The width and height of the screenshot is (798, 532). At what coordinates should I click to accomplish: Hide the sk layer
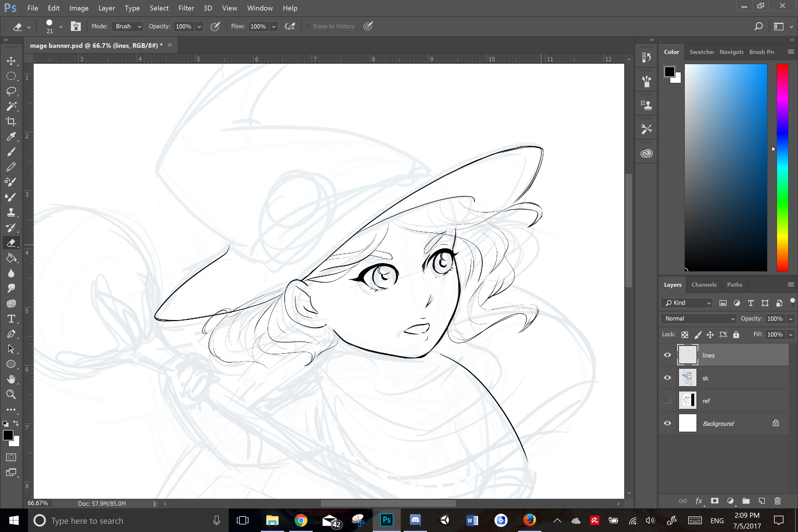coord(667,378)
